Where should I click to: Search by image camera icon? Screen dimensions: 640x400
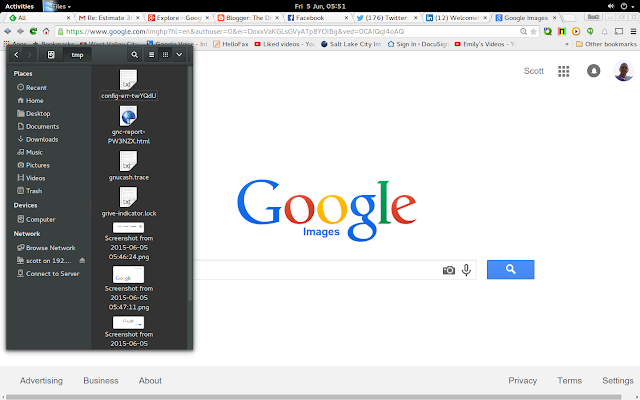(449, 270)
